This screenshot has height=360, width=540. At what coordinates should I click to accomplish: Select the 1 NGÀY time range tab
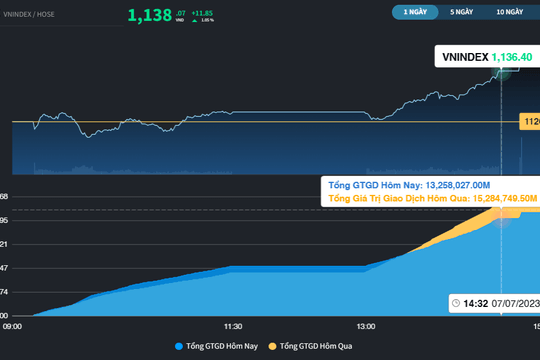click(x=415, y=12)
